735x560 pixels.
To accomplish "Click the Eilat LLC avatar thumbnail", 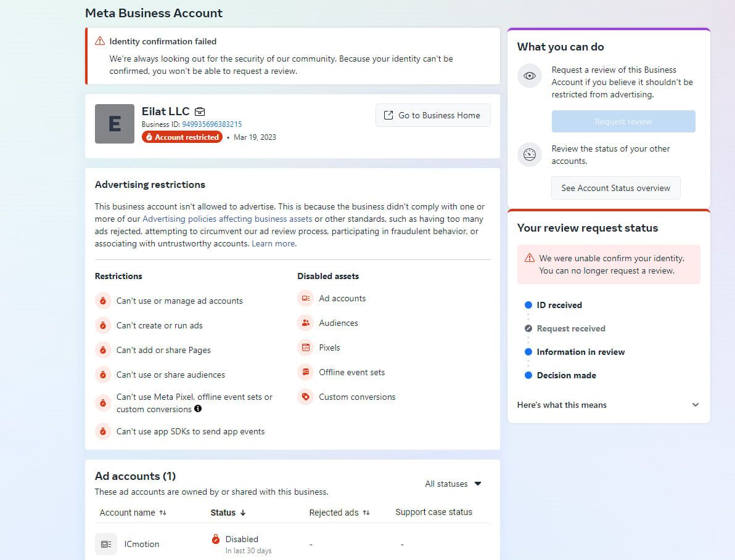I will tap(115, 124).
